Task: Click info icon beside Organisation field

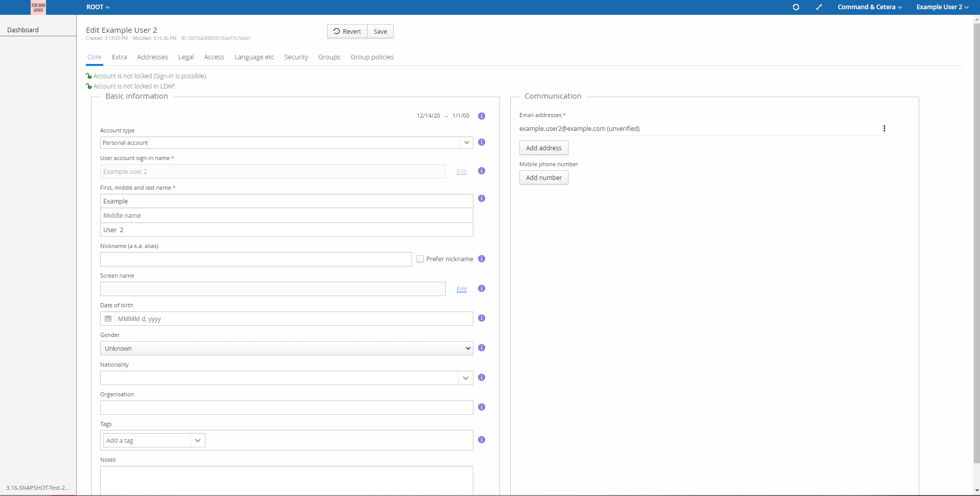Action: tap(481, 407)
